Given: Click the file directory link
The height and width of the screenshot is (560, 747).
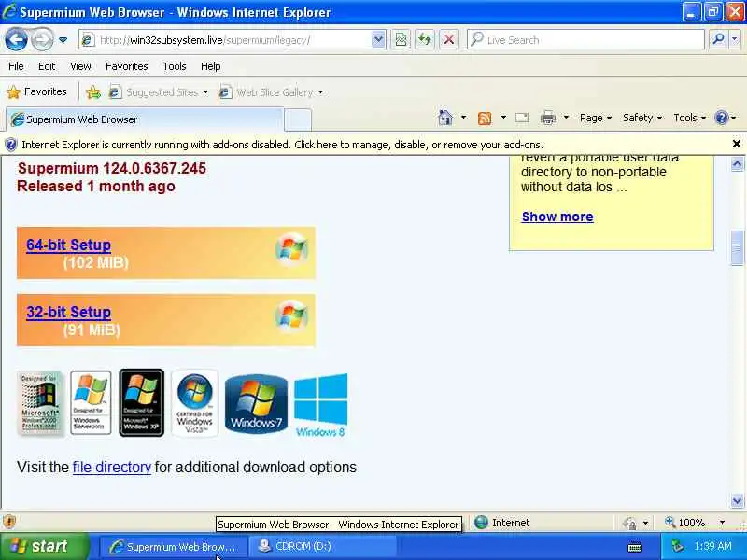Looking at the screenshot, I should coord(111,468).
